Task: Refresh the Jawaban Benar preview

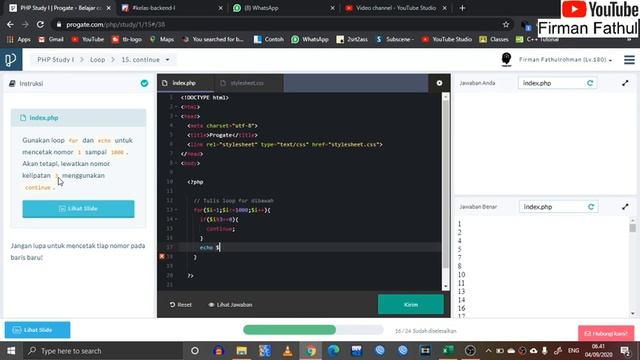Action: pyautogui.click(x=591, y=207)
